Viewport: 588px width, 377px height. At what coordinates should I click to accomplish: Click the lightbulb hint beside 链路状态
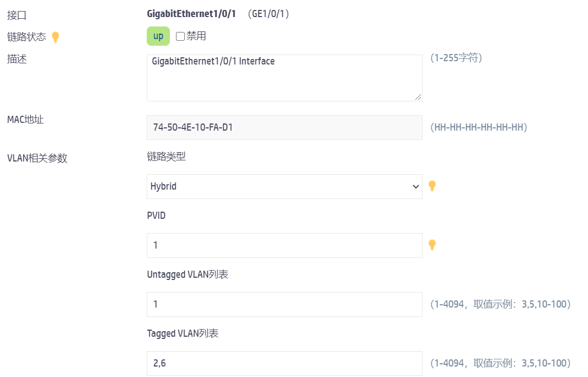pyautogui.click(x=55, y=37)
